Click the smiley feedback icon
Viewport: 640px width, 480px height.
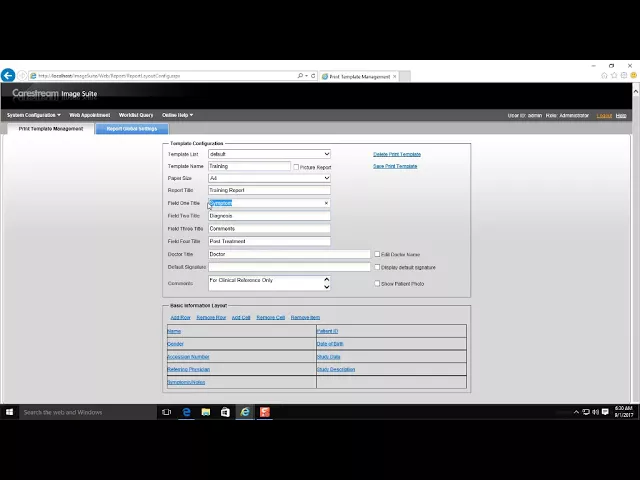click(x=633, y=76)
